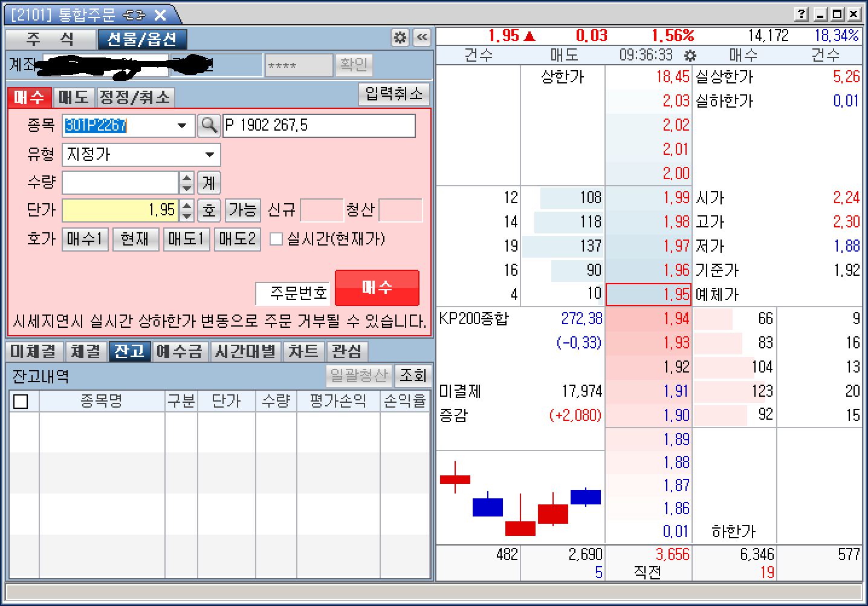Open order panel settings gear icon
Image resolution: width=868 pixels, height=606 pixels.
[400, 37]
